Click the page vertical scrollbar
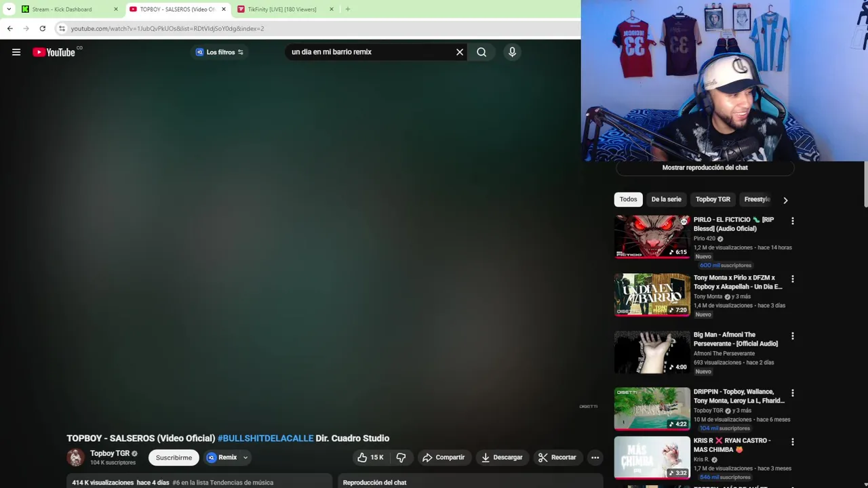 pos(865,183)
